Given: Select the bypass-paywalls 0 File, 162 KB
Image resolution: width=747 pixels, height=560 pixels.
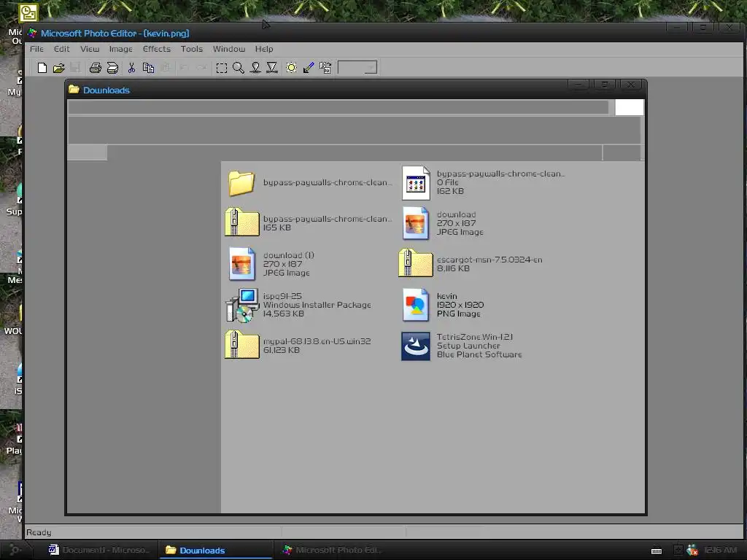Looking at the screenshot, I should pos(483,183).
